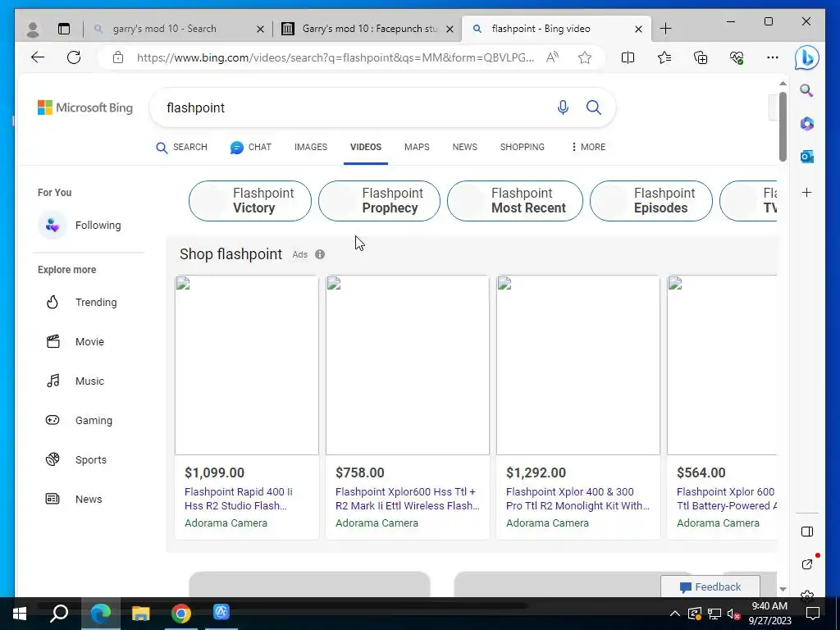Select Flashpoint Episodes filter chip
Screen dimensions: 840x630
(651, 201)
